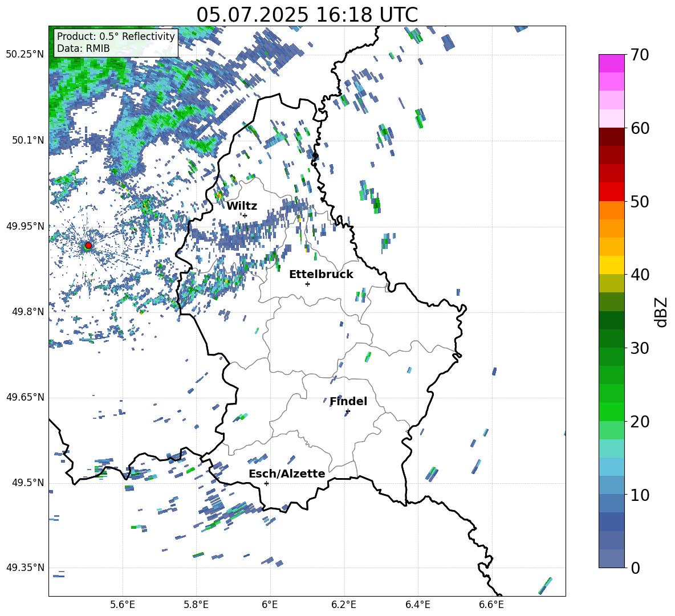Click the colorbar value 0
675x616 pixels.
coord(636,568)
